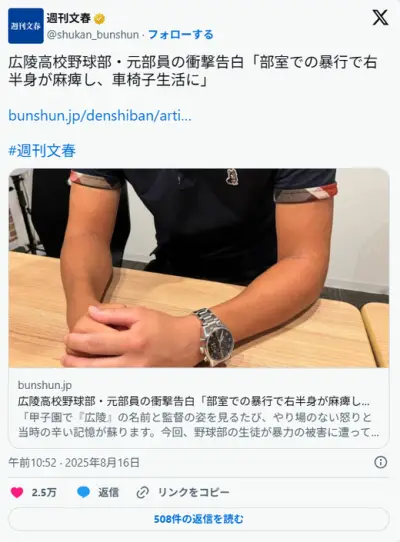Click the blue reply bubble icon
This screenshot has height=542, width=400.
point(83,492)
